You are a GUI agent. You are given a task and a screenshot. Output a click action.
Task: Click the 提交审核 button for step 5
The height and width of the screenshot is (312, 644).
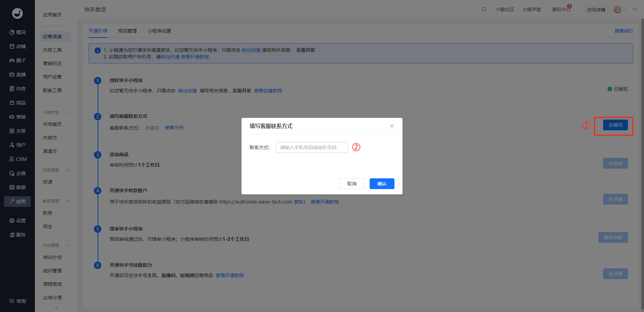(x=613, y=237)
